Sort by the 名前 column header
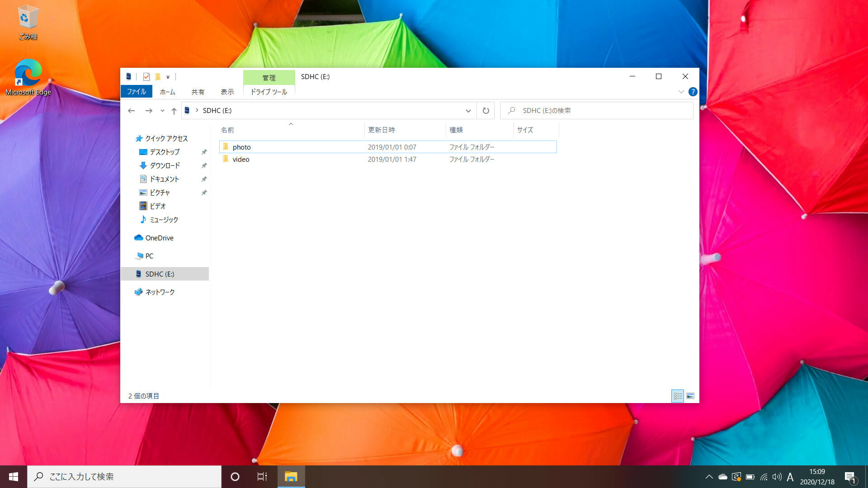 tap(292, 130)
